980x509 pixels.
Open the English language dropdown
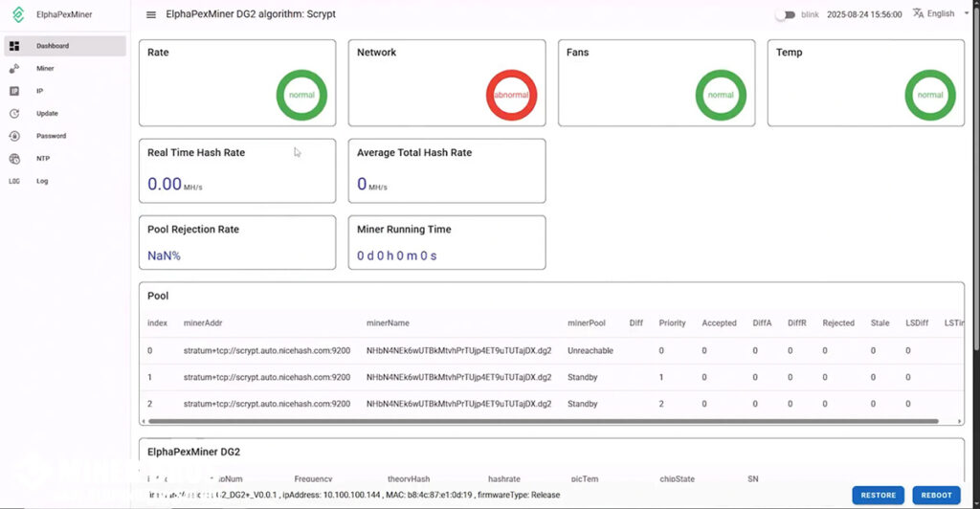pos(941,14)
